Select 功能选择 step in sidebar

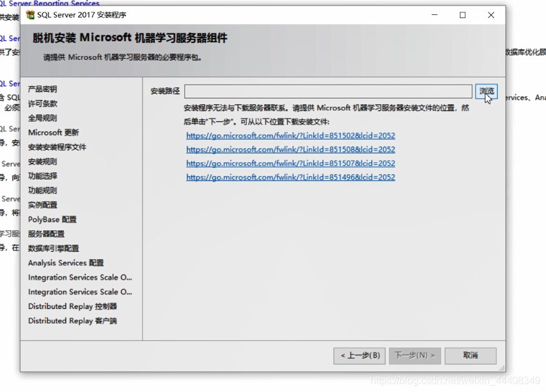(42, 176)
